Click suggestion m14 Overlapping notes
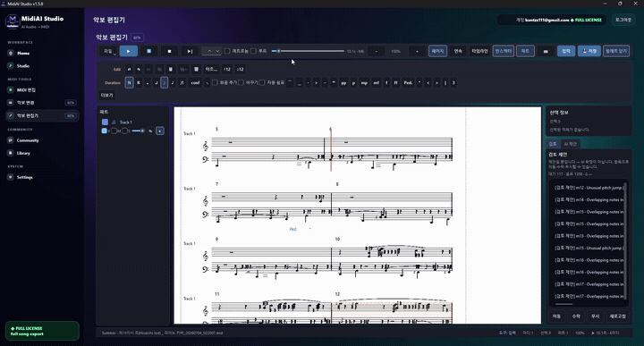The width and height of the screenshot is (644, 346). click(x=589, y=200)
